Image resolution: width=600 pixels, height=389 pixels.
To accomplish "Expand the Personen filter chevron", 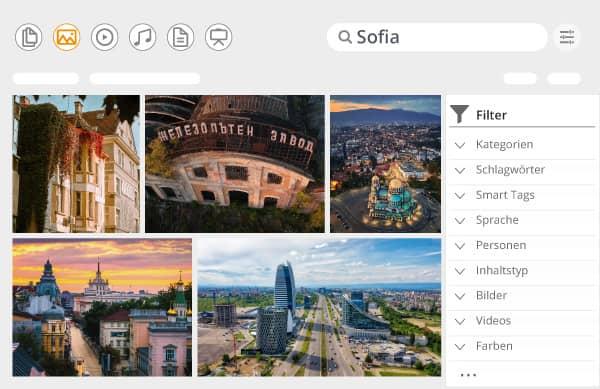I will tap(460, 246).
